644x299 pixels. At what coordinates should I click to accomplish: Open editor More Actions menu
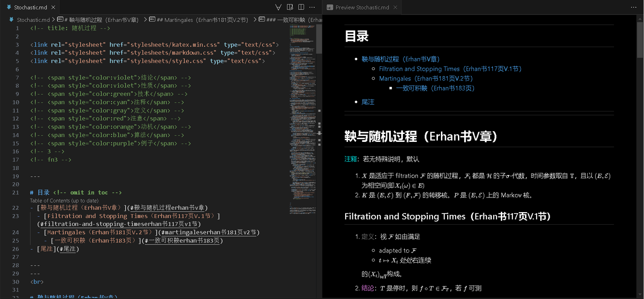(312, 7)
